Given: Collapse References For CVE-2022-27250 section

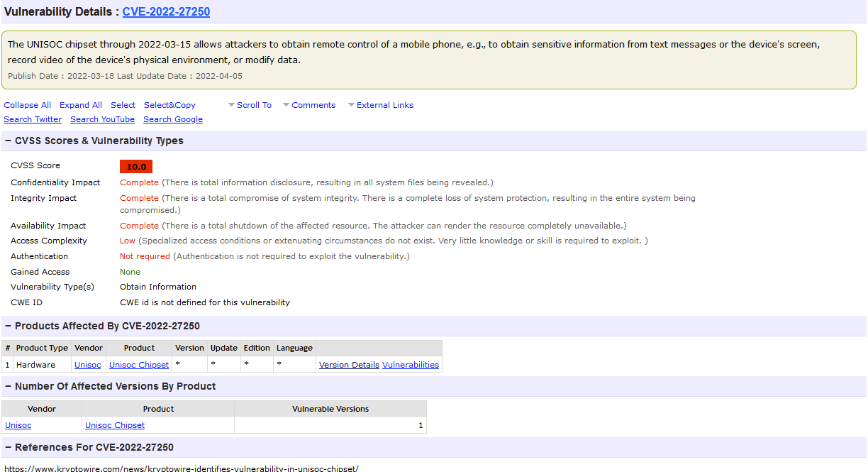Looking at the screenshot, I should (8, 447).
